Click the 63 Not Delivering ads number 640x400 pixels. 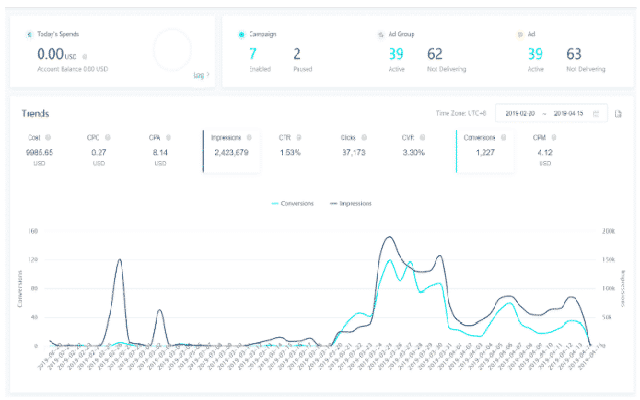coord(574,55)
